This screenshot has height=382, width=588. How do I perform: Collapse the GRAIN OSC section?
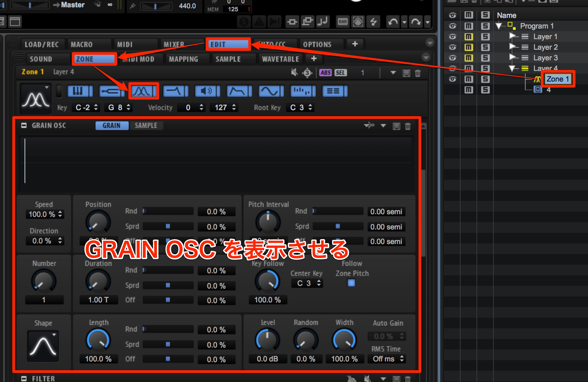tap(24, 126)
